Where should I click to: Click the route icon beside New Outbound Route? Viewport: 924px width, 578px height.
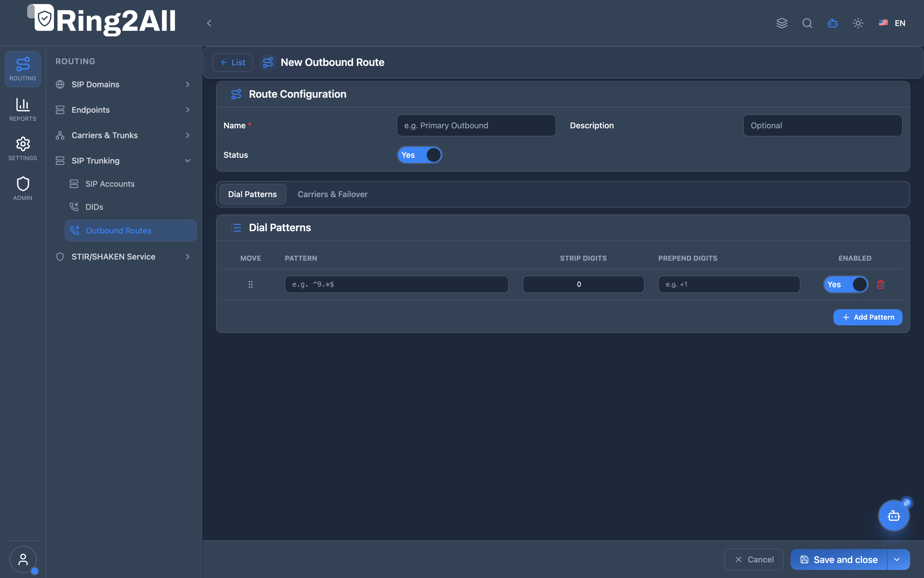coord(268,62)
